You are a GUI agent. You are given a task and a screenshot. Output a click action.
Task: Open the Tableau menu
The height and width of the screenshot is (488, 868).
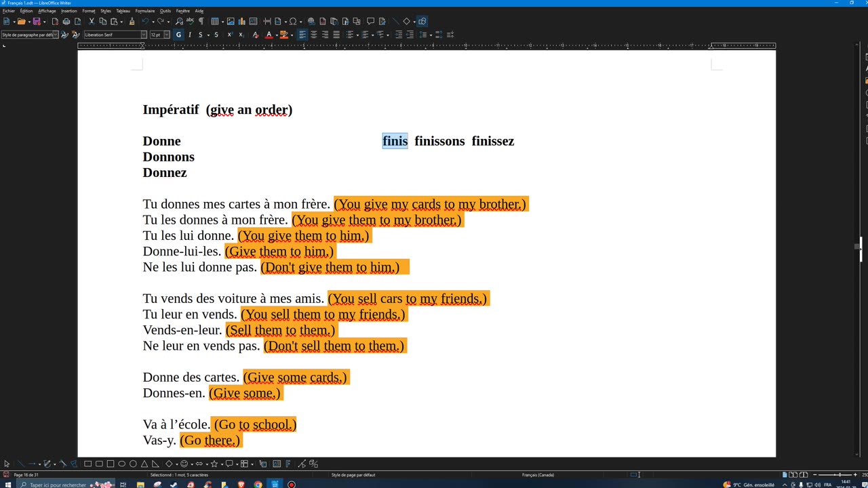[123, 11]
